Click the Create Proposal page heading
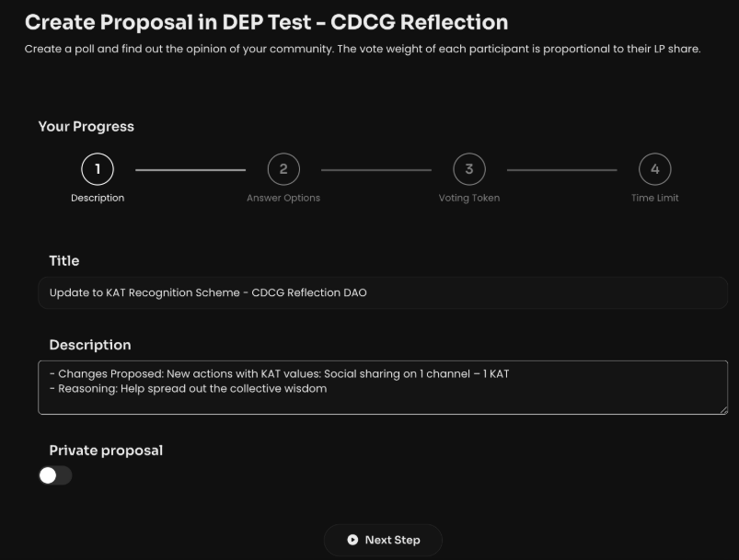Image resolution: width=739 pixels, height=560 pixels. [x=266, y=22]
